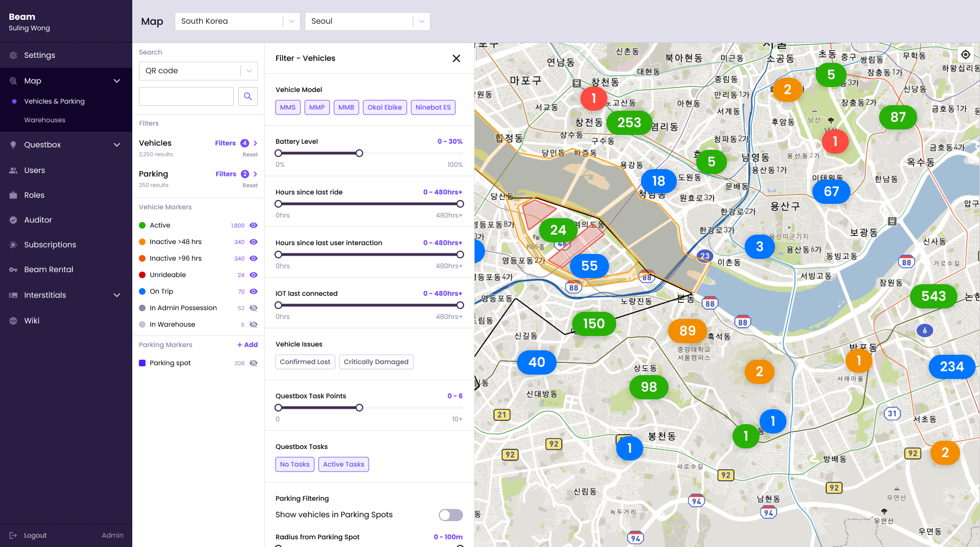Click the blue 18 cluster marker
This screenshot has height=547, width=980.
tap(658, 181)
